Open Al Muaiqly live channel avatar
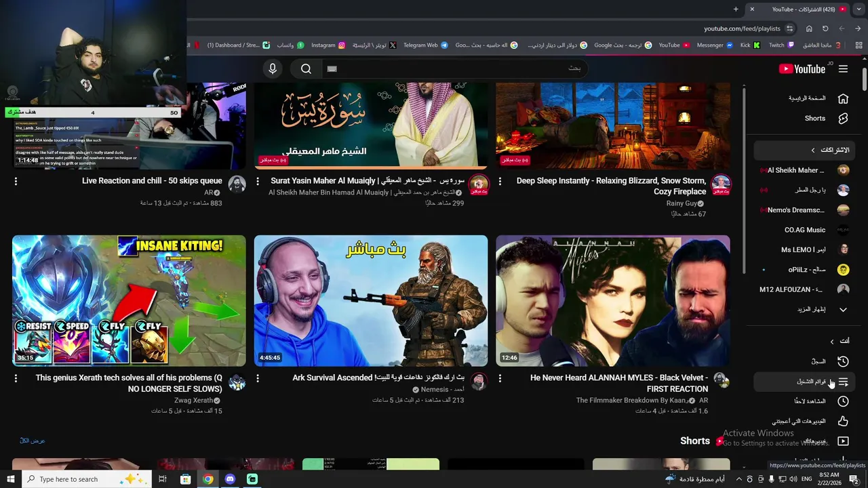This screenshot has height=488, width=868. [479, 184]
